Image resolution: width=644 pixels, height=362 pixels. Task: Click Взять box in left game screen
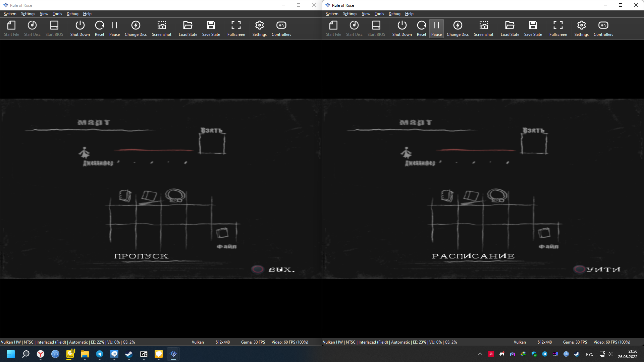[x=212, y=143]
